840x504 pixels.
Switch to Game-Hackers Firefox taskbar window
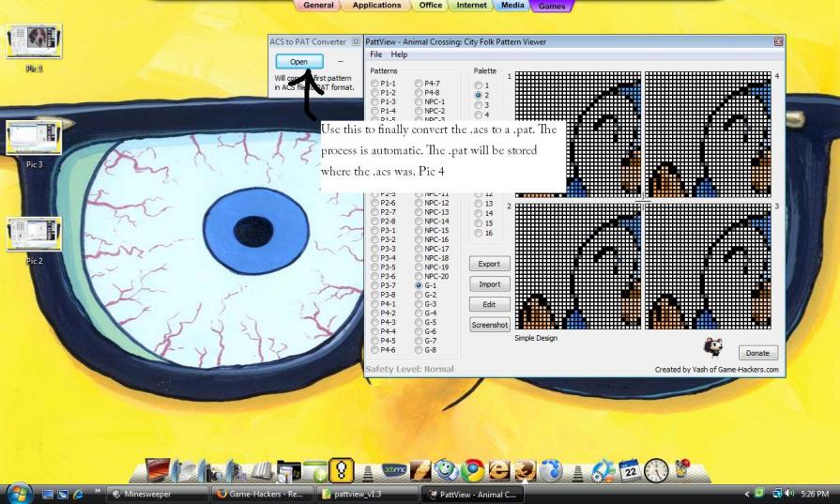click(x=262, y=495)
